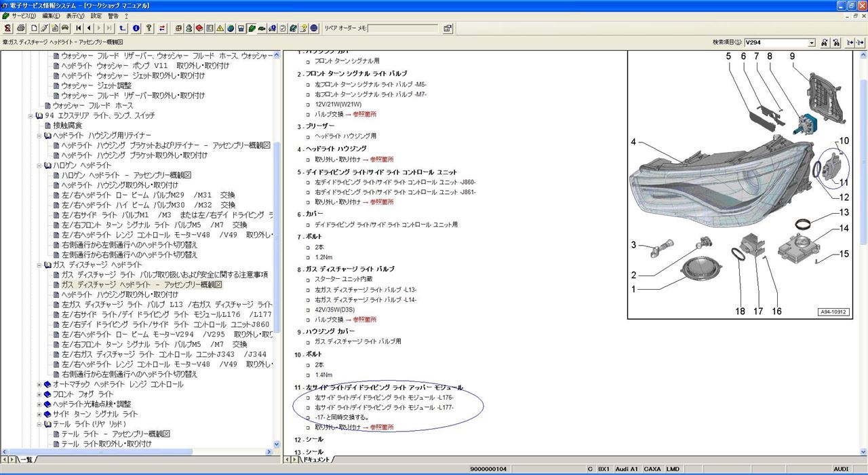Image resolution: width=868 pixels, height=475 pixels.
Task: Click the icon right of repair order memo field
Action: [x=448, y=28]
